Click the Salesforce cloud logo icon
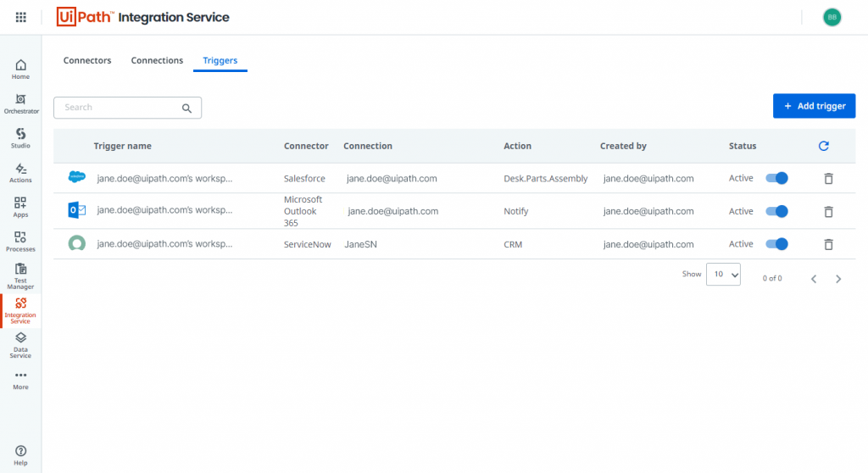Screen dimensions: 868x473 click(77, 177)
